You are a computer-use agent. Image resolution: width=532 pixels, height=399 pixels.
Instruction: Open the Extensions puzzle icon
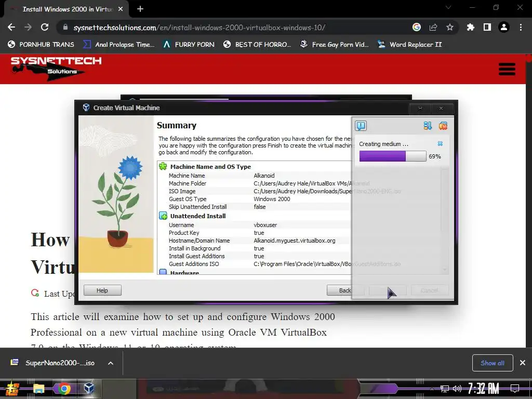coord(470,27)
